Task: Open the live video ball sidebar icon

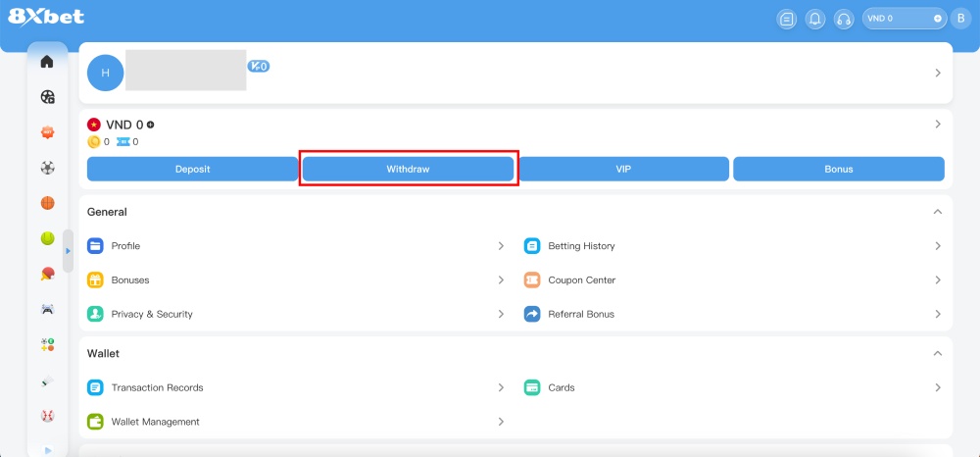Action: click(x=47, y=97)
